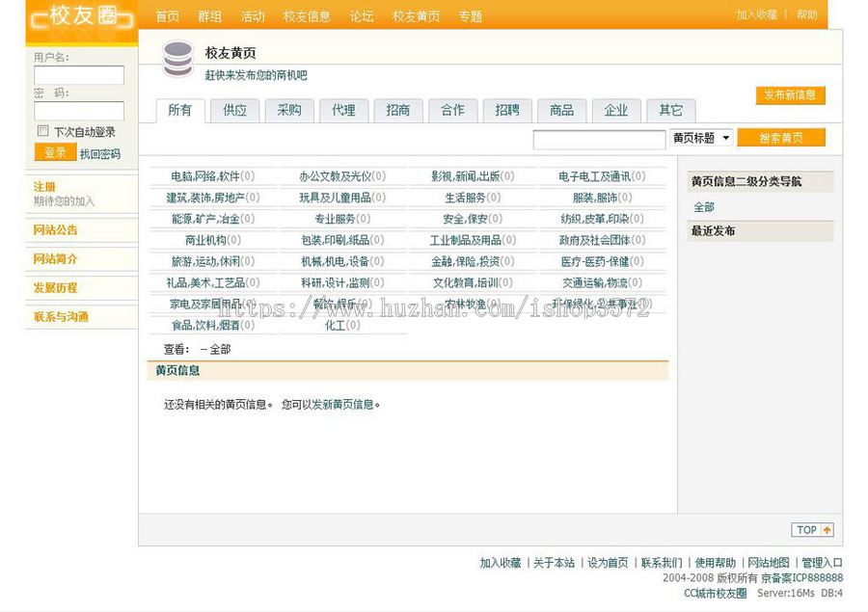点击发布新信息按钮
The width and height of the screenshot is (868, 612).
point(789,95)
